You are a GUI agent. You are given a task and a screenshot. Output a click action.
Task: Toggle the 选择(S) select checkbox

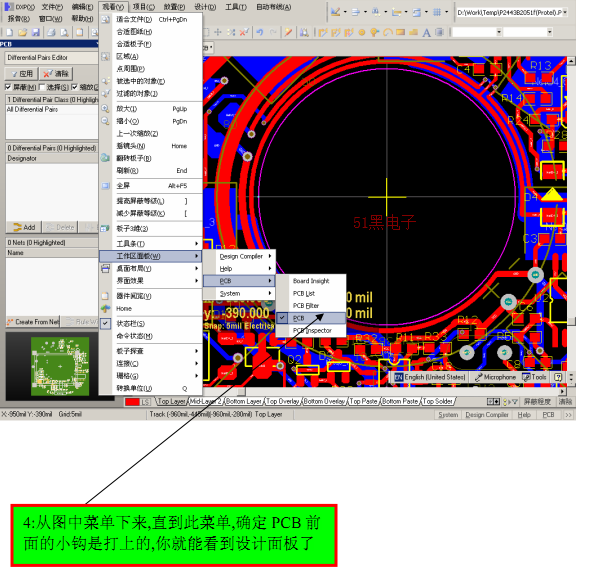pos(42,87)
